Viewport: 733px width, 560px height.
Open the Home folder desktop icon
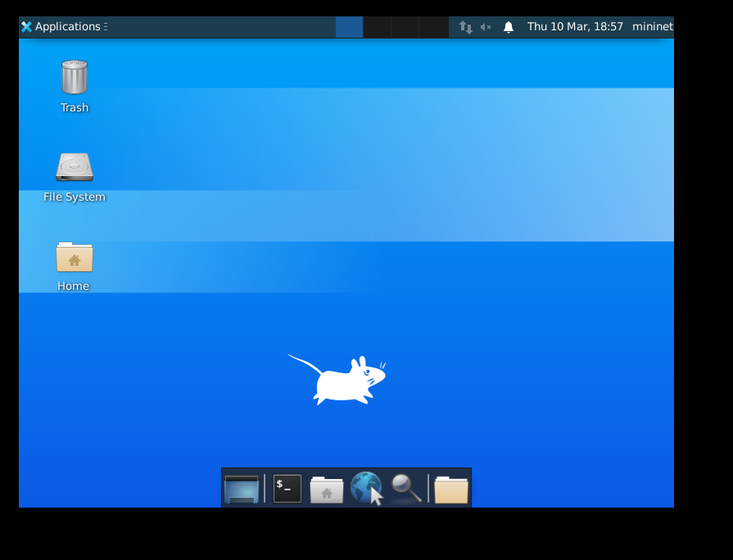tap(74, 266)
